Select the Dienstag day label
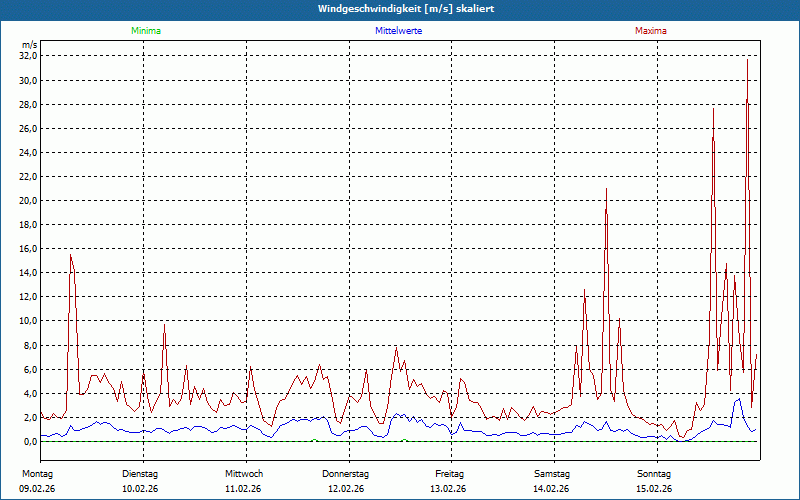Viewport: 800px width, 500px height. pyautogui.click(x=140, y=473)
